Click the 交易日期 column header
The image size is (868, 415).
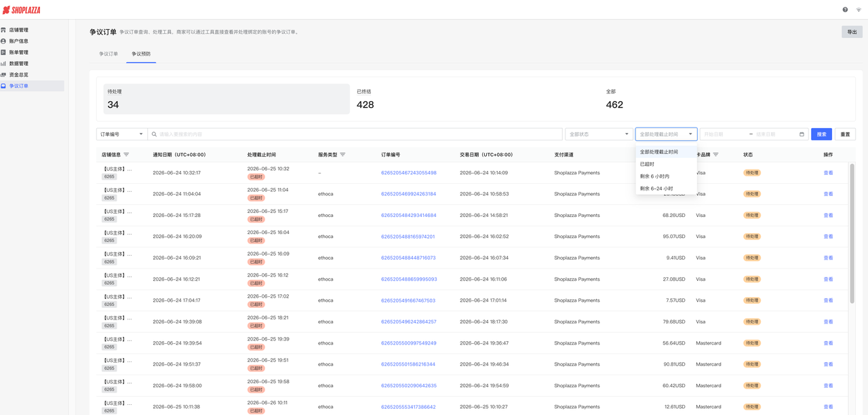486,155
